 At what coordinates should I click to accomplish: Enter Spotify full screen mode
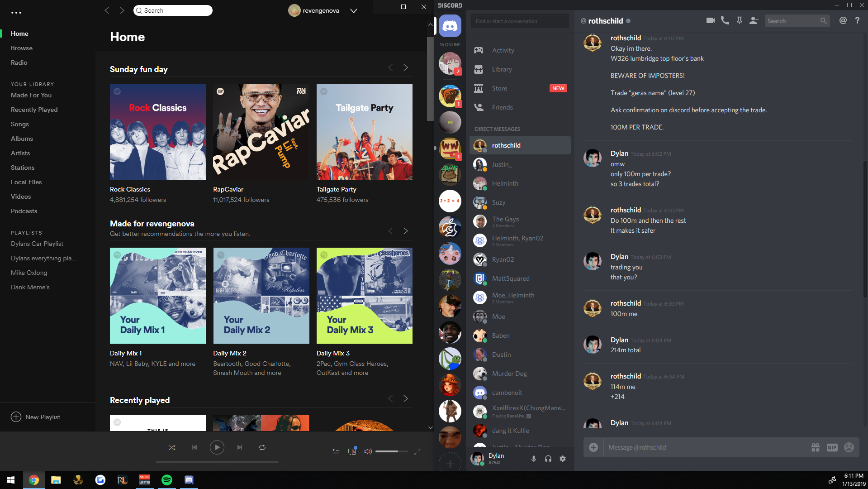[417, 451]
